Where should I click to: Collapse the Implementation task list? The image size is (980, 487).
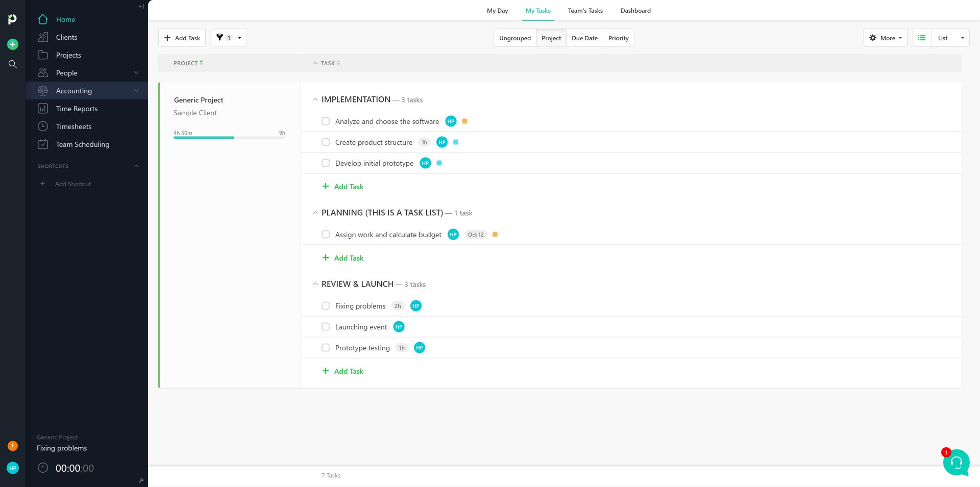point(315,100)
